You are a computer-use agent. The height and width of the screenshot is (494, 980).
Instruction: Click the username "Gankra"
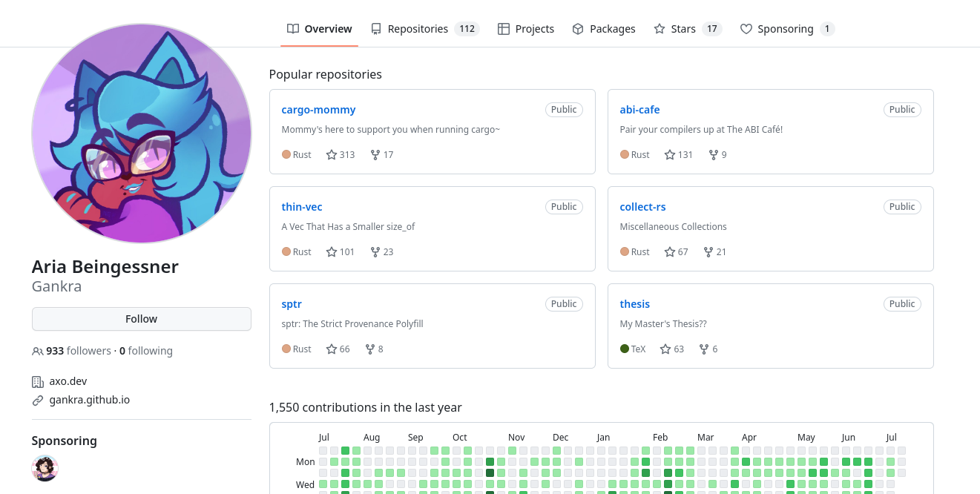56,286
